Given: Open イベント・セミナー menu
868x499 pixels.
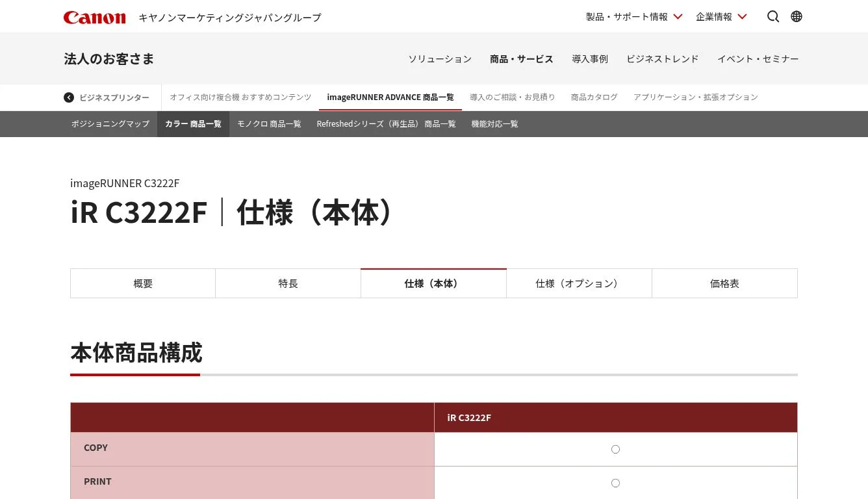Looking at the screenshot, I should [758, 59].
